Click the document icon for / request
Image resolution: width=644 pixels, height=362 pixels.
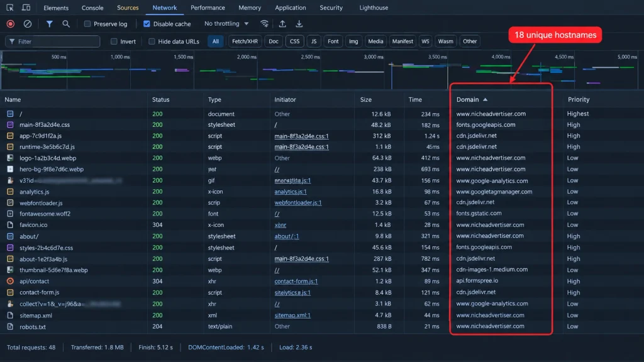tap(10, 114)
